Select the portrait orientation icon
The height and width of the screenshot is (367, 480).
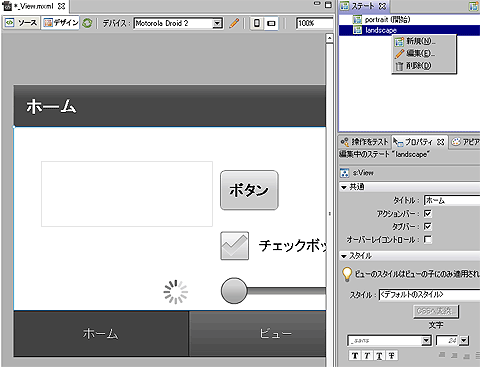pyautogui.click(x=257, y=23)
